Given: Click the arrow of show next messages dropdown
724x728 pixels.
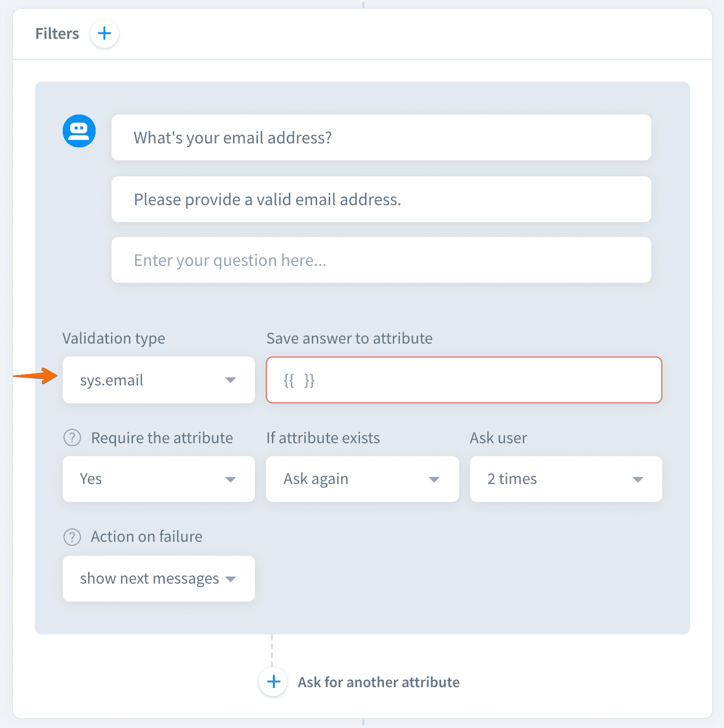Looking at the screenshot, I should tap(230, 579).
